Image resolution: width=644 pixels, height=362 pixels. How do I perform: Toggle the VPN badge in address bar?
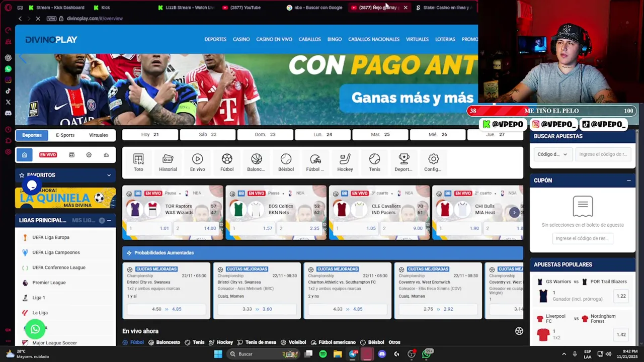point(51,19)
